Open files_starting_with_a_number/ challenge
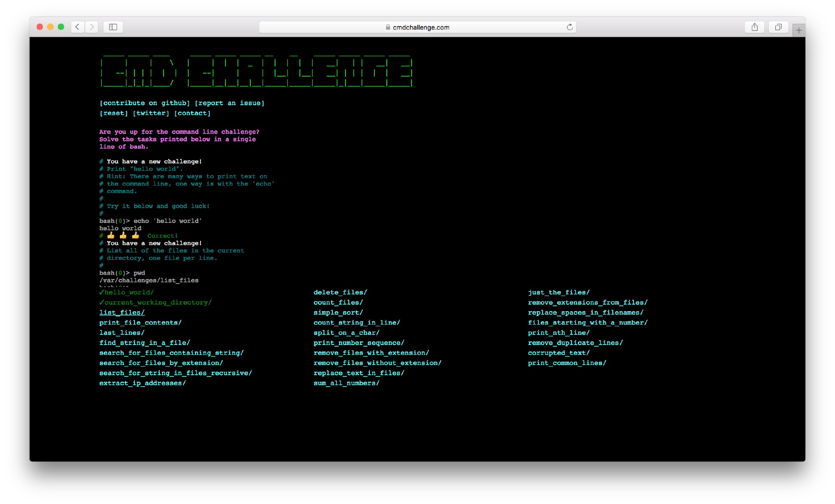Image resolution: width=835 pixels, height=504 pixels. coord(588,323)
